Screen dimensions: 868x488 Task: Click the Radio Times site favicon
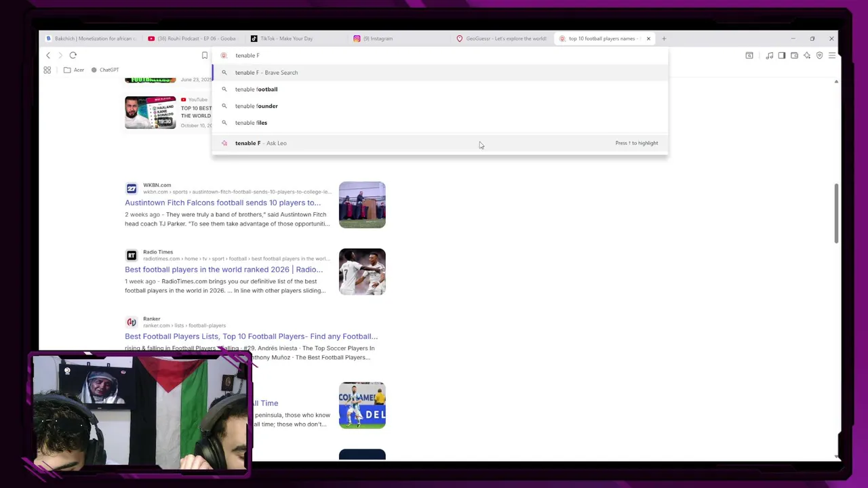coord(132,256)
